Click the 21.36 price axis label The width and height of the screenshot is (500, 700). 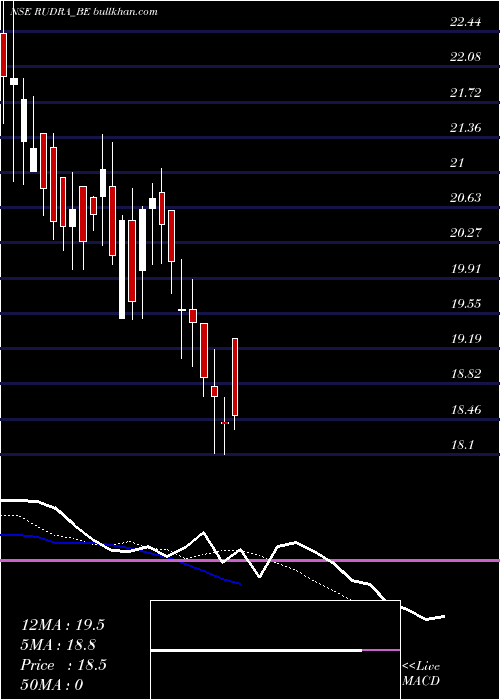pos(466,128)
